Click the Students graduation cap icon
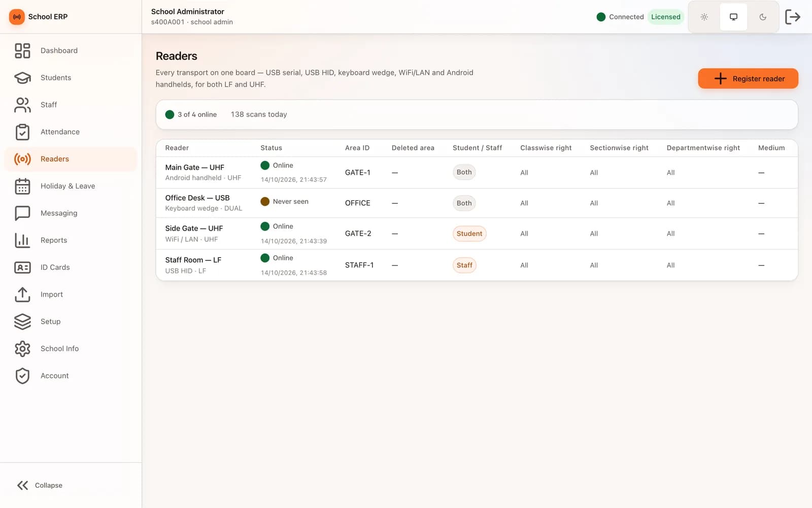The height and width of the screenshot is (508, 812). [x=22, y=78]
